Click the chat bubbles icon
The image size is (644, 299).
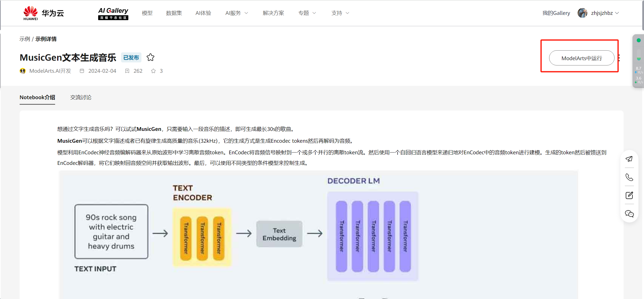629,214
